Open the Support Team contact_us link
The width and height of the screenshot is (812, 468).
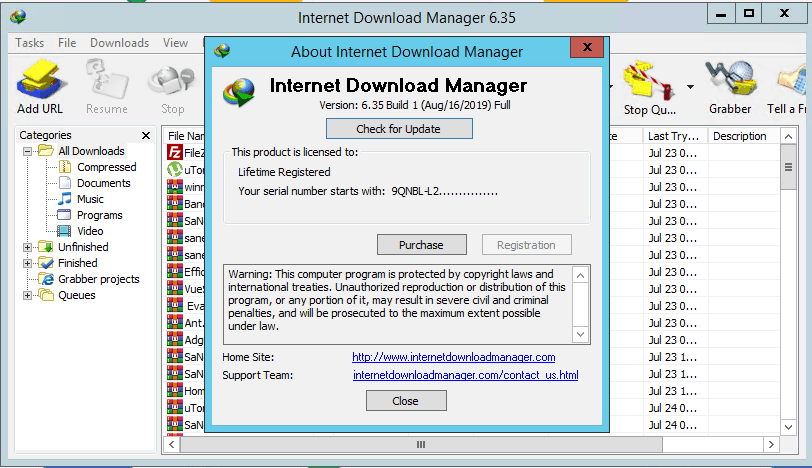(466, 375)
